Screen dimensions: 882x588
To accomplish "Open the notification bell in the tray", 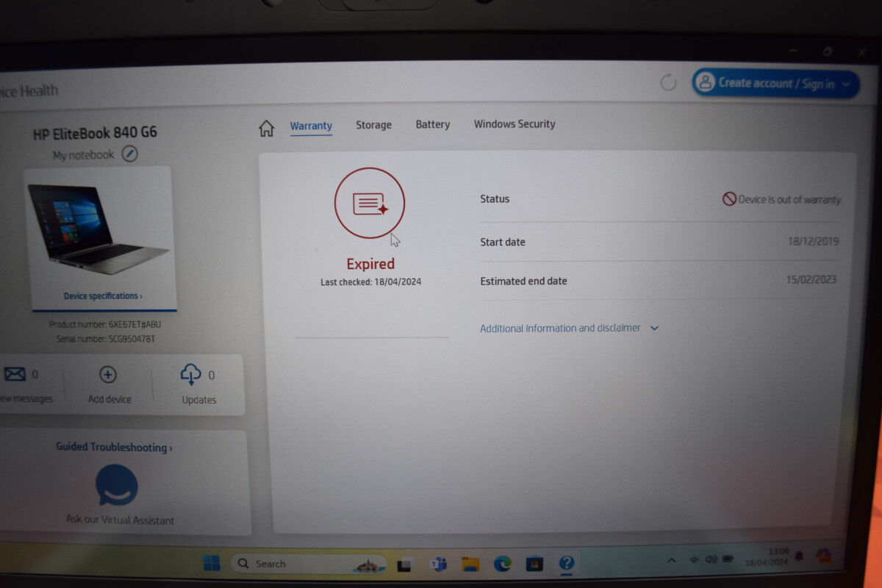I will coord(798,557).
